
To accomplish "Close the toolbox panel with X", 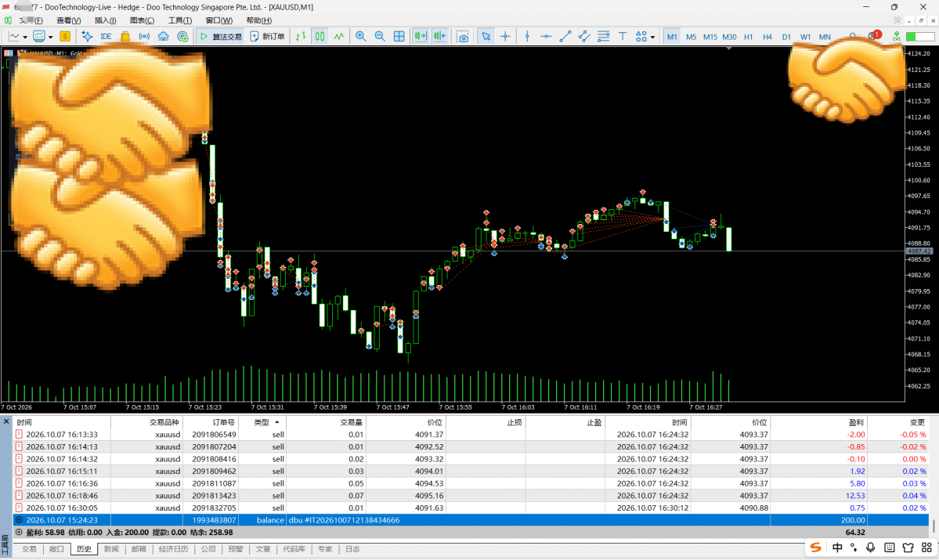I will tap(6, 421).
